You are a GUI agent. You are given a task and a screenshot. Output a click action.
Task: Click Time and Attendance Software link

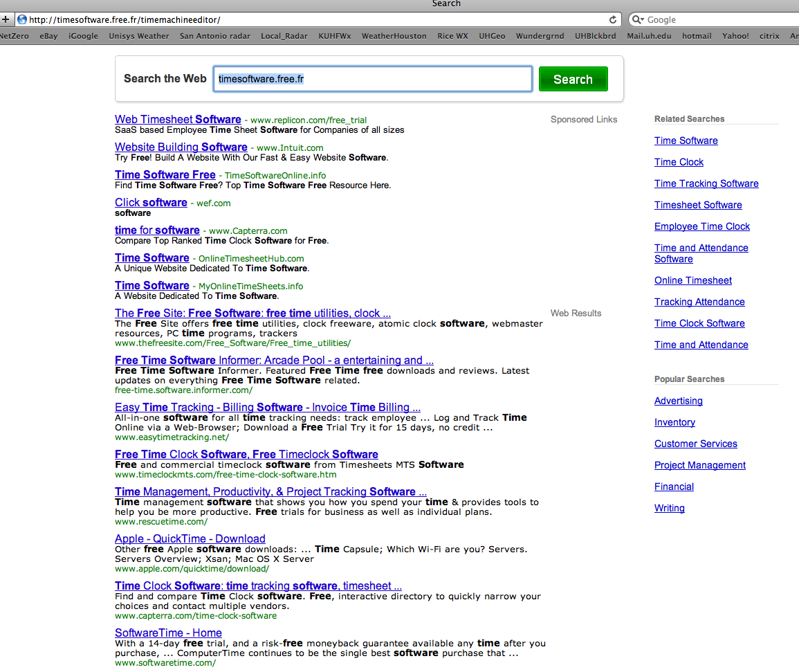[701, 253]
